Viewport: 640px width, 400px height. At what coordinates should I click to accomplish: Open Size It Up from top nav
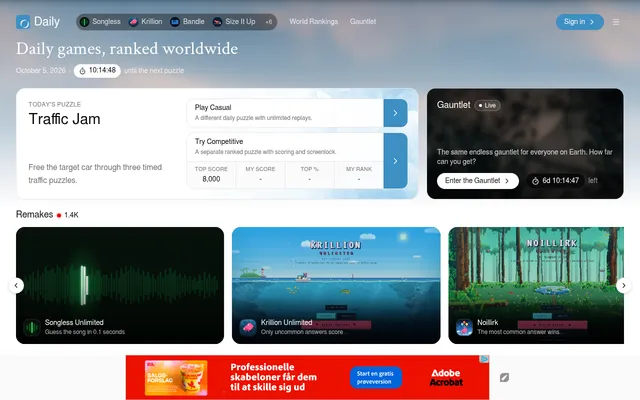pos(234,22)
